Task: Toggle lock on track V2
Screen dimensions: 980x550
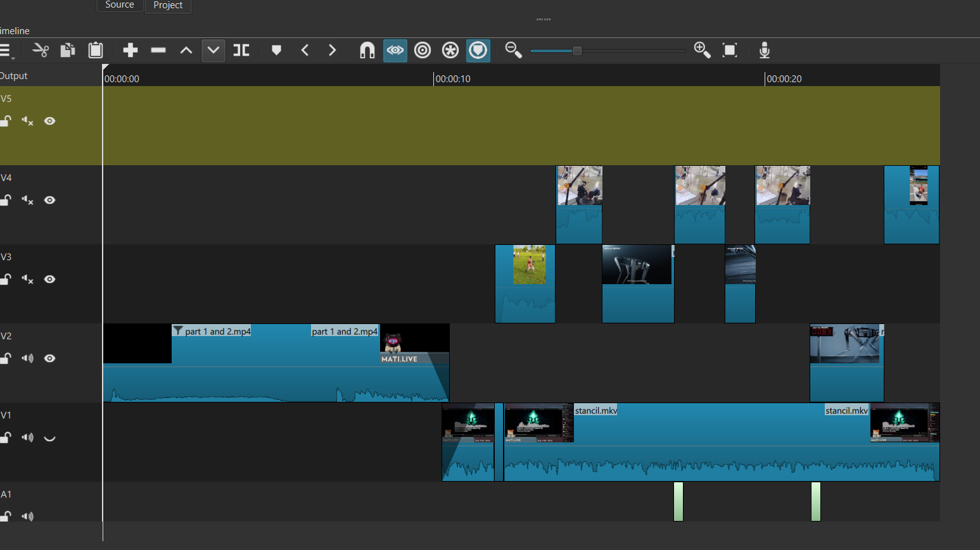Action: [x=6, y=358]
